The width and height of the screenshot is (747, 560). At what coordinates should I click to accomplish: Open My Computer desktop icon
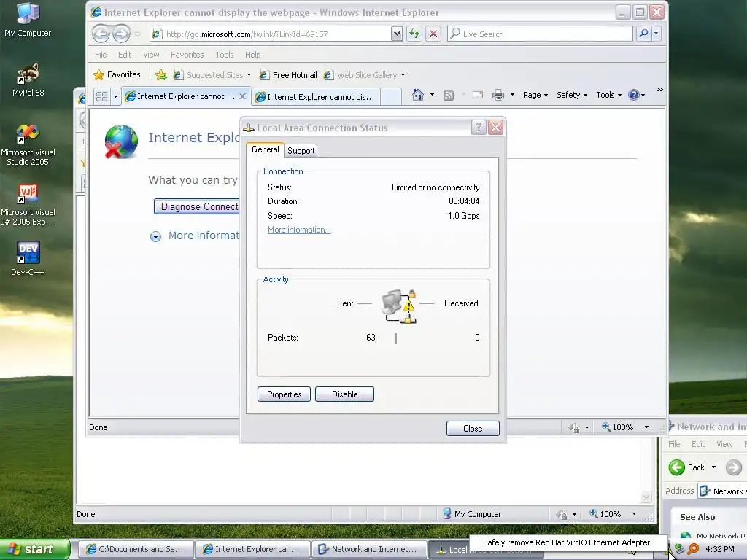tap(28, 19)
